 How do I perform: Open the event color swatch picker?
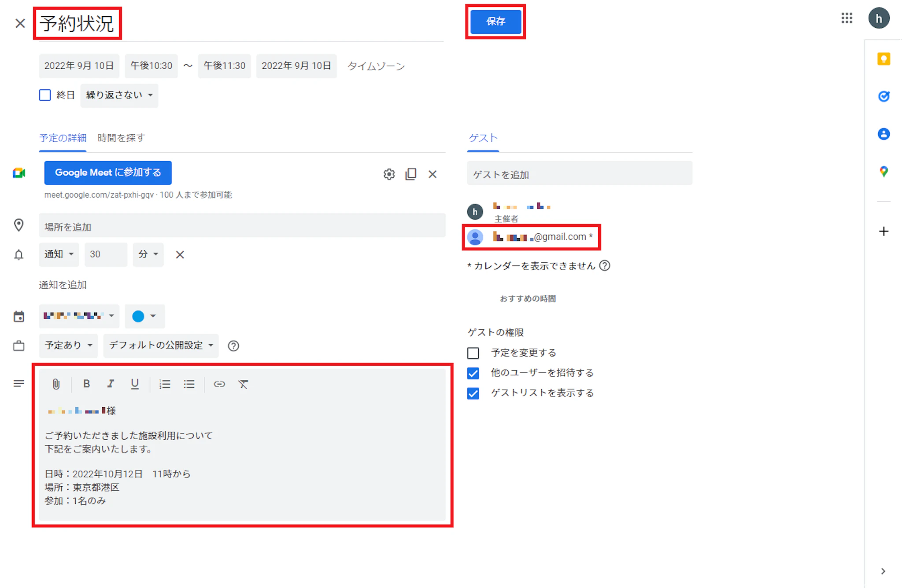tap(144, 316)
